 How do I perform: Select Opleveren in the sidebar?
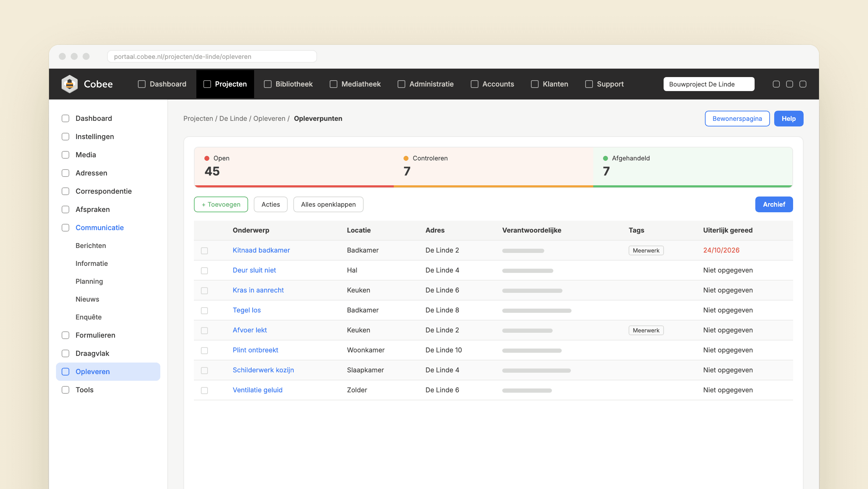coord(108,372)
